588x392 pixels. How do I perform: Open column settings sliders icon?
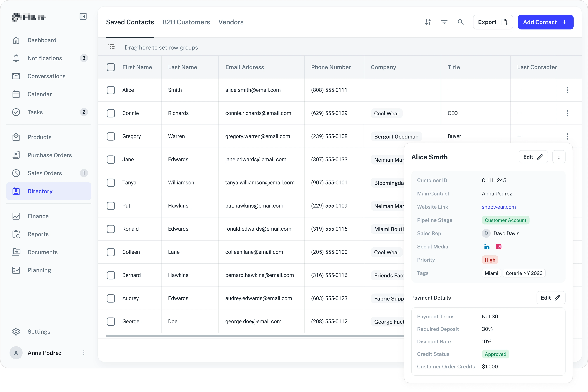click(428, 22)
